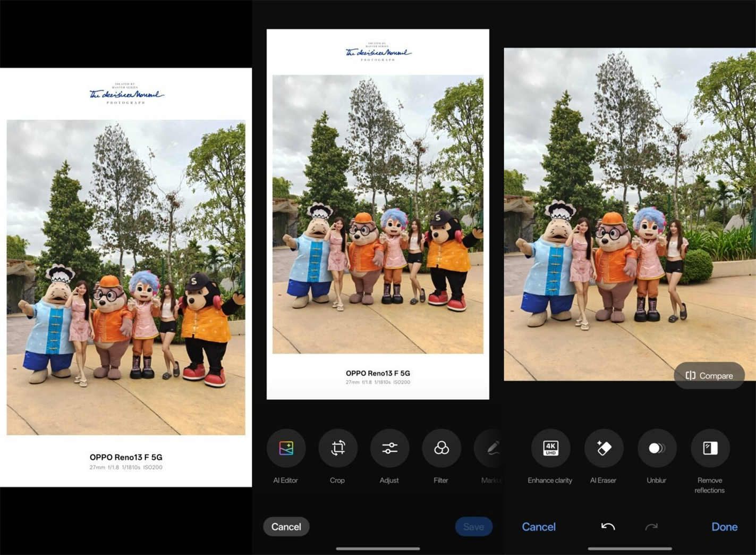Select Enhance clarity 4K UHD icon
This screenshot has width=756, height=555.
pos(550,448)
